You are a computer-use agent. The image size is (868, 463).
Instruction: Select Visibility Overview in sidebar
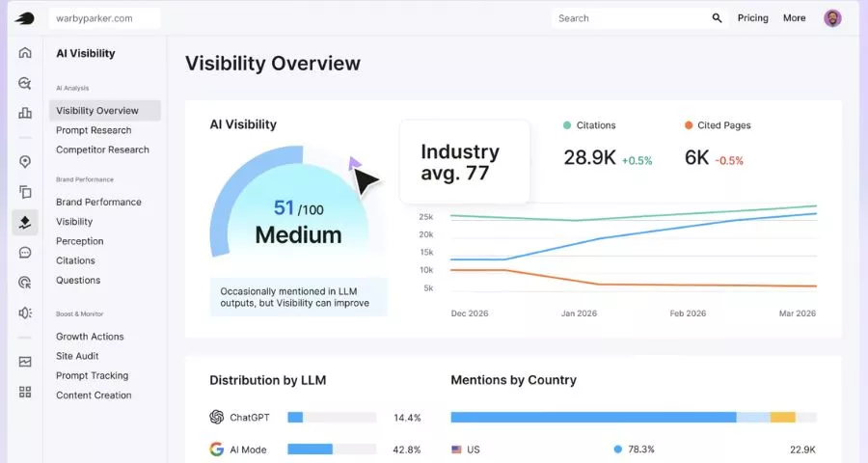click(x=104, y=111)
